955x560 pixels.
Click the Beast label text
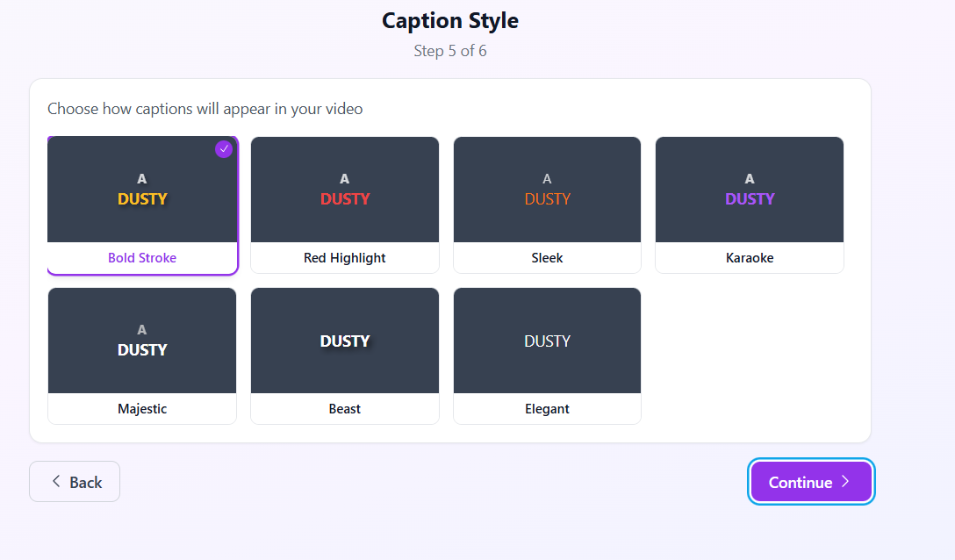(344, 409)
